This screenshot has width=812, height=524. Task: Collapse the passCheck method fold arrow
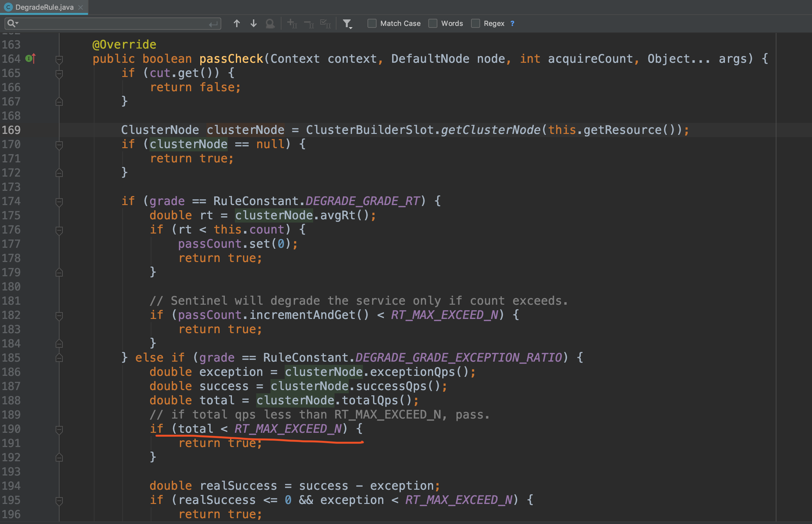60,59
